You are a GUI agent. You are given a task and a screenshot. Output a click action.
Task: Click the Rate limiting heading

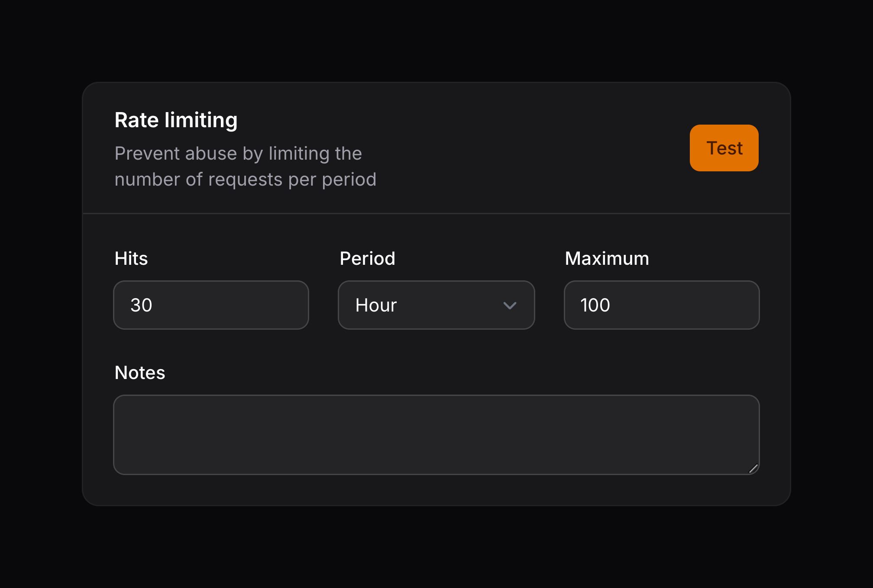pyautogui.click(x=176, y=119)
